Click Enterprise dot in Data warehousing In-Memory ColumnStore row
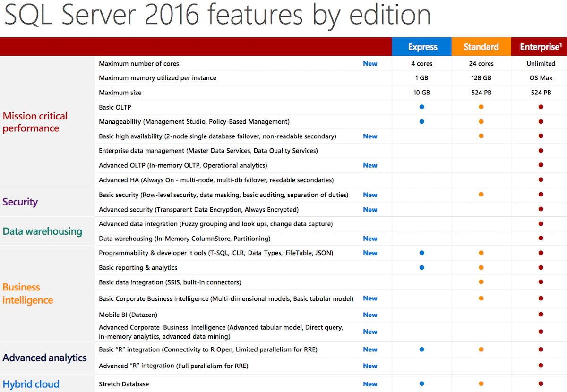 pyautogui.click(x=541, y=238)
